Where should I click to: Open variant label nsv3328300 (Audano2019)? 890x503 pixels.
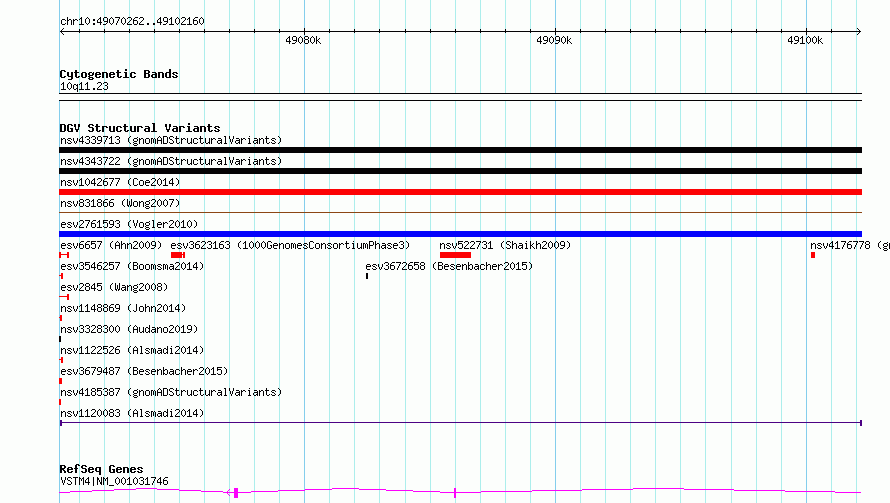click(x=129, y=329)
